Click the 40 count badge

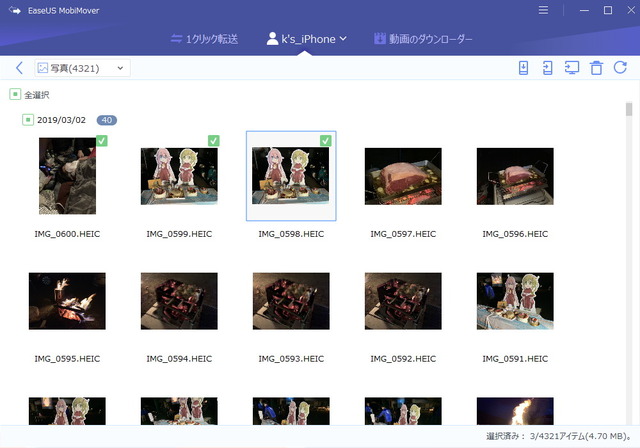(107, 120)
